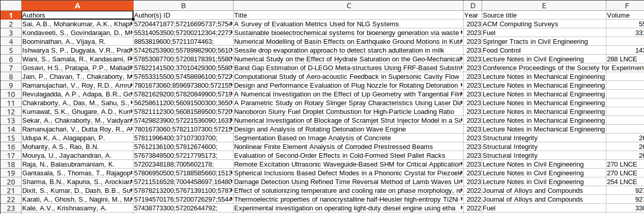
Task: Select column A header
Action: click(77, 6)
